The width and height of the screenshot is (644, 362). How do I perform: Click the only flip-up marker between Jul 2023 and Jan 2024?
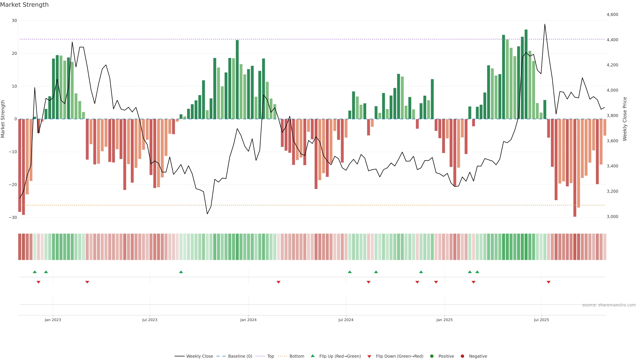pos(181,272)
